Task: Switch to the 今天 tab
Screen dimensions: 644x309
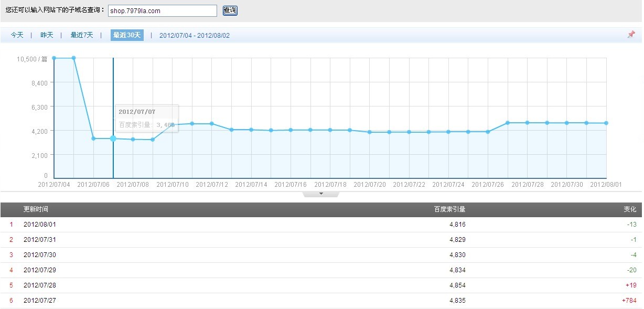Action: [x=17, y=35]
